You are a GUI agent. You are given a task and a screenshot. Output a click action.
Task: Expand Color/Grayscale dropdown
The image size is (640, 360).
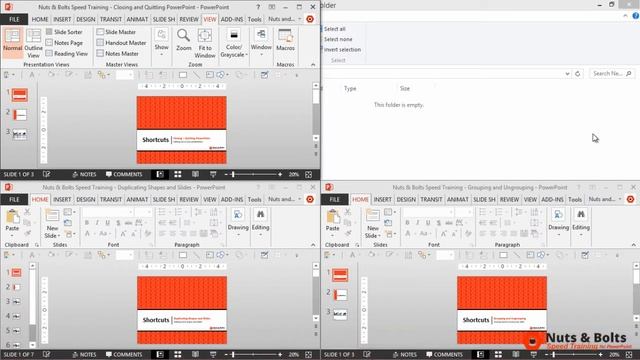click(234, 43)
